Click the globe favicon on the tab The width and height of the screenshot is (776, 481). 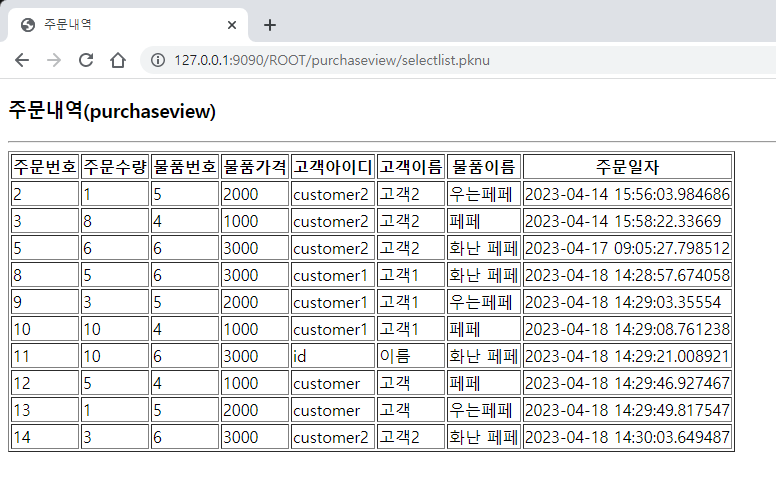click(28, 25)
